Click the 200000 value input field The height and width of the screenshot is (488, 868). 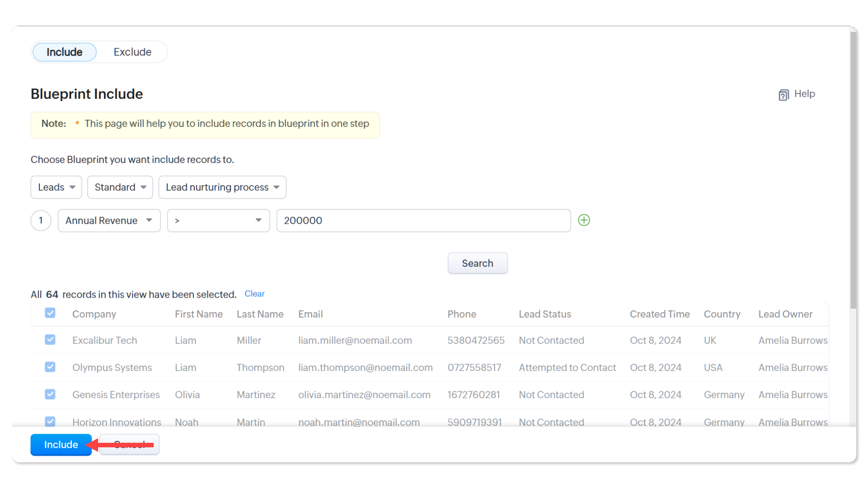tap(423, 221)
